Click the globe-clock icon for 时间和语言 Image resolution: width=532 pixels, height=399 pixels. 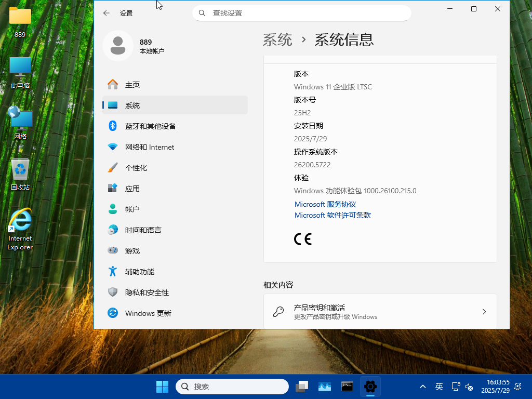[x=113, y=230]
